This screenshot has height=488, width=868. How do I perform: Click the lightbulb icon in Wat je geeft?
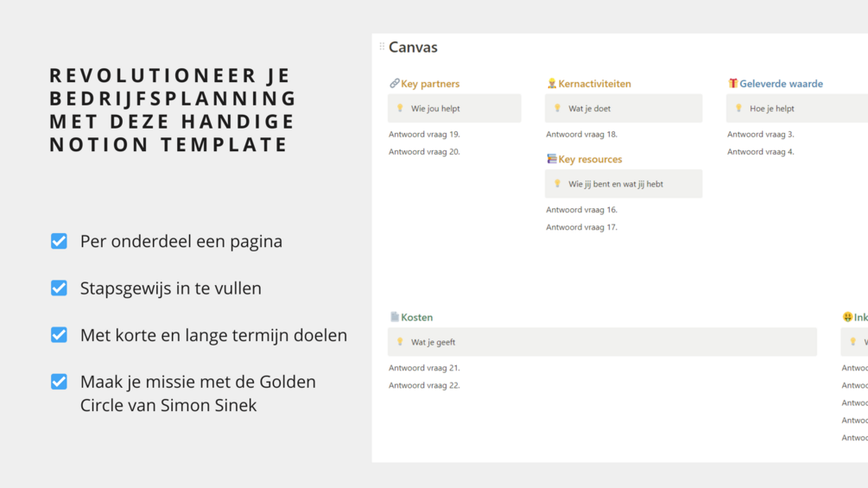[x=400, y=342]
